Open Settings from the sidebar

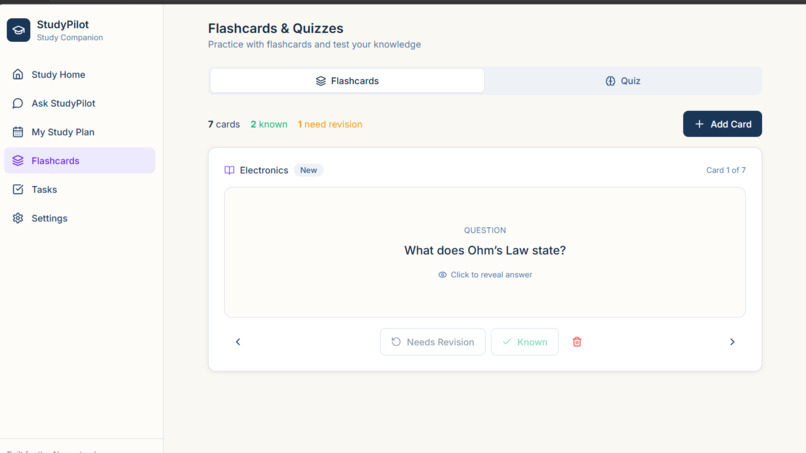[80, 218]
